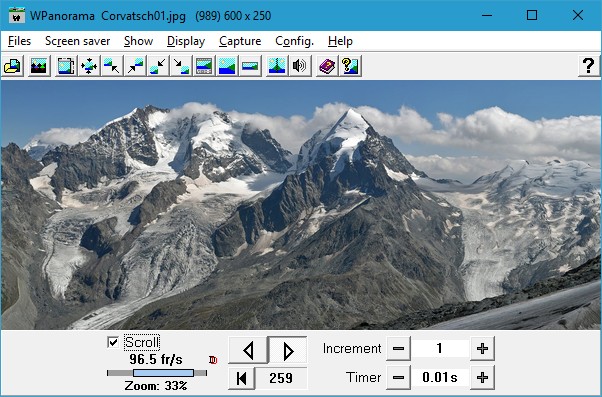Image resolution: width=602 pixels, height=397 pixels.
Task: Click the mountain panorama image
Action: (301, 205)
